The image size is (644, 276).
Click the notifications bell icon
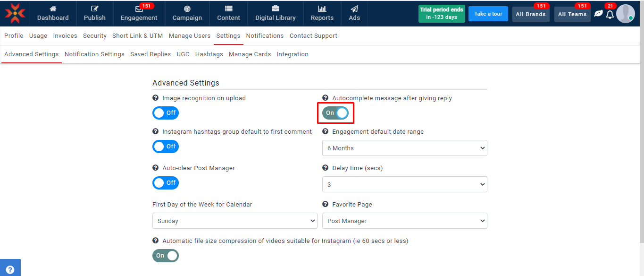point(610,14)
